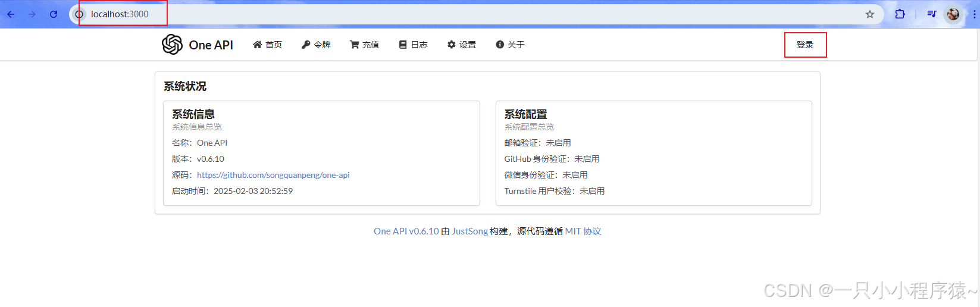The width and height of the screenshot is (980, 307).
Task: Go to 首页 in the navigation
Action: [268, 45]
